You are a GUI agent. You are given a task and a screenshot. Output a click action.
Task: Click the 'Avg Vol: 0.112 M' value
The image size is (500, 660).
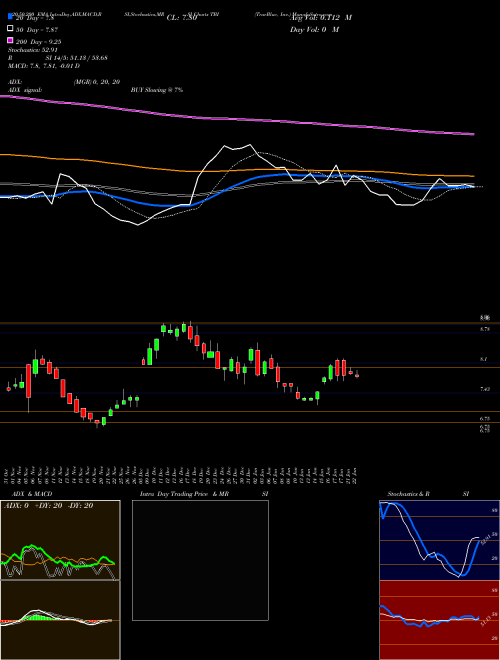click(x=321, y=18)
